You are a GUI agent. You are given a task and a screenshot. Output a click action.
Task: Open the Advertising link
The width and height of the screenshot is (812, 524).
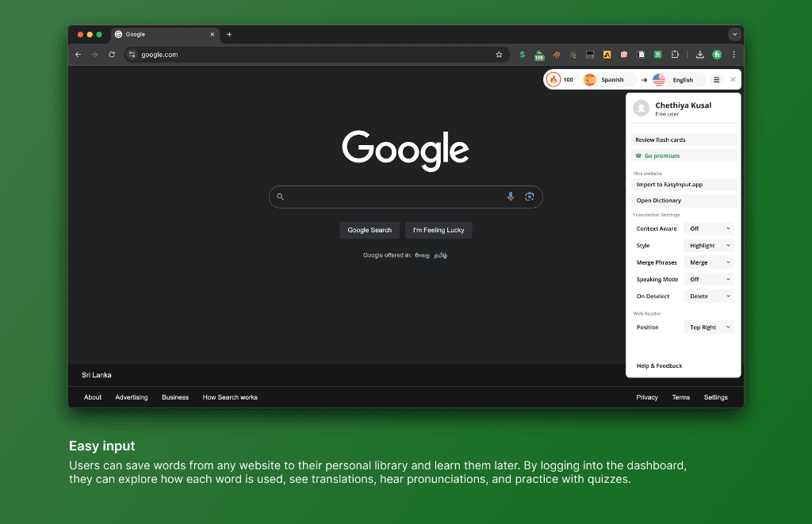point(132,397)
